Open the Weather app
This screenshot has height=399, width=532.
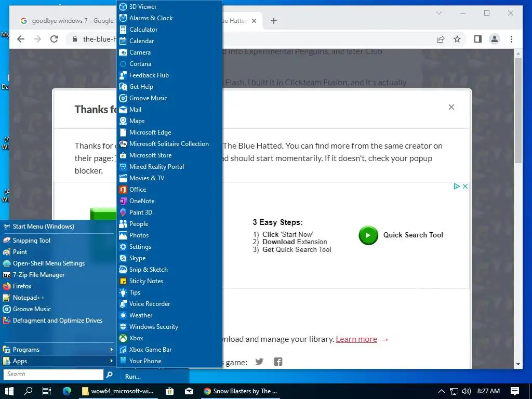[x=170, y=315]
